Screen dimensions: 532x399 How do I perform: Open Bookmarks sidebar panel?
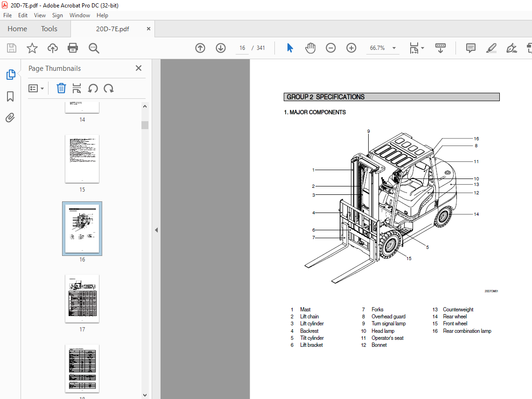point(10,96)
